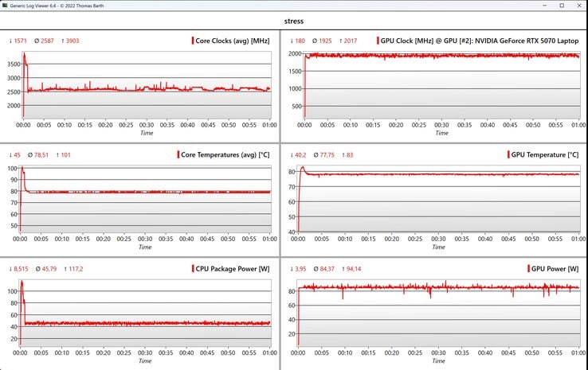
Task: Click the red swatch beside Core Clocks label
Action: tap(193, 41)
